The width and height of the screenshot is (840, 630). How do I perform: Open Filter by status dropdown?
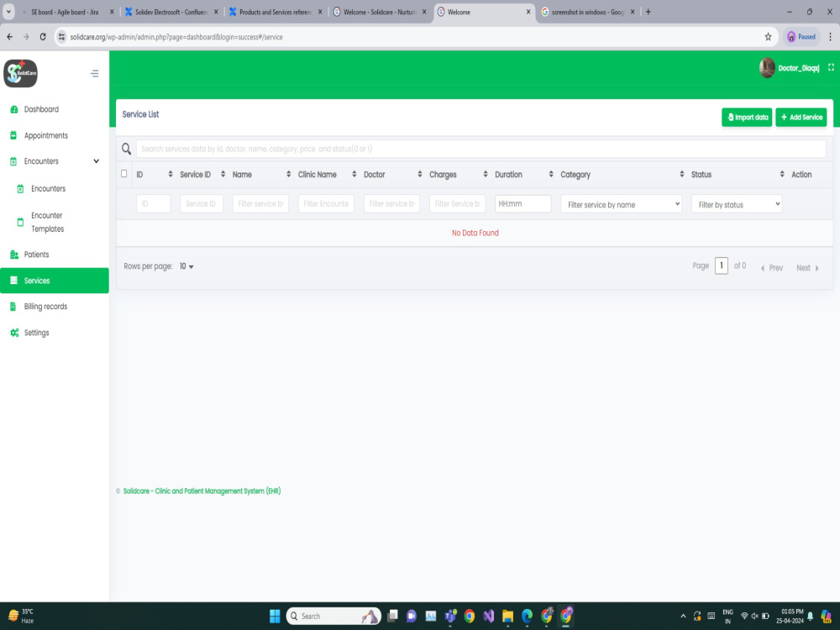737,204
